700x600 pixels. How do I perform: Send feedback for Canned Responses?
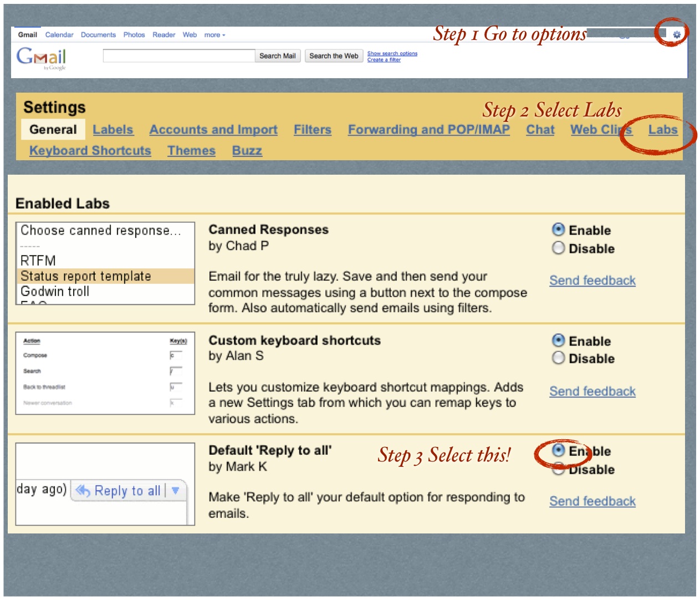[x=592, y=281]
